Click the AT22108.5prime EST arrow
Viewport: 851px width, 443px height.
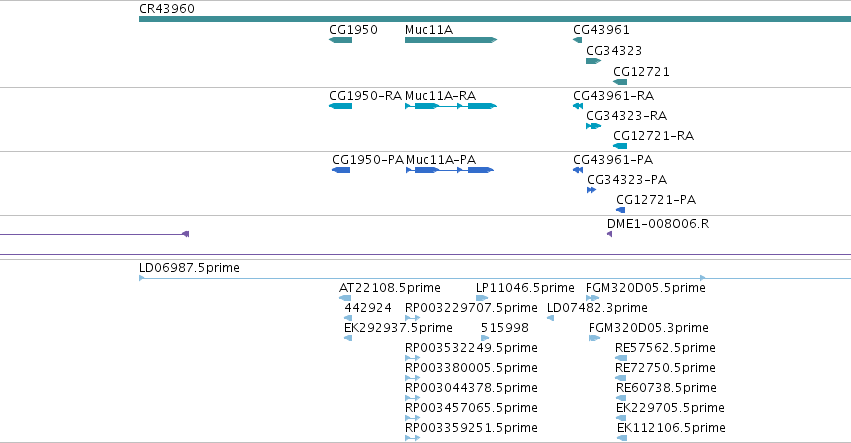[x=345, y=298]
